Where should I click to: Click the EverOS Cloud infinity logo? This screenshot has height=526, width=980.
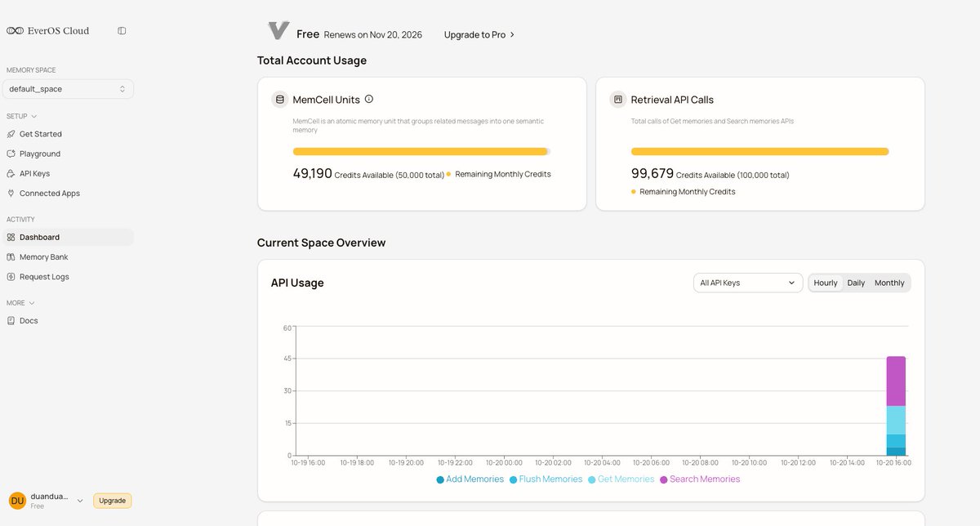pos(16,31)
